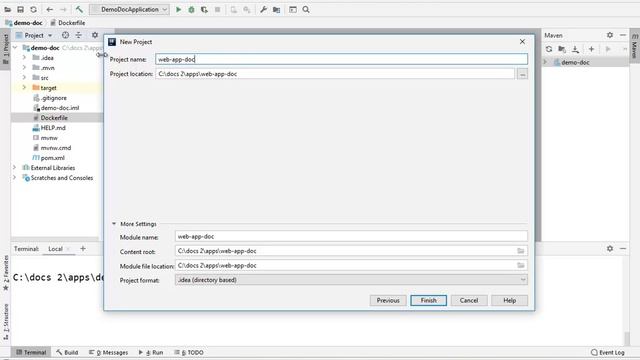Browse for Module file location using its folder icon
This screenshot has width=640, height=360.
tap(521, 265)
